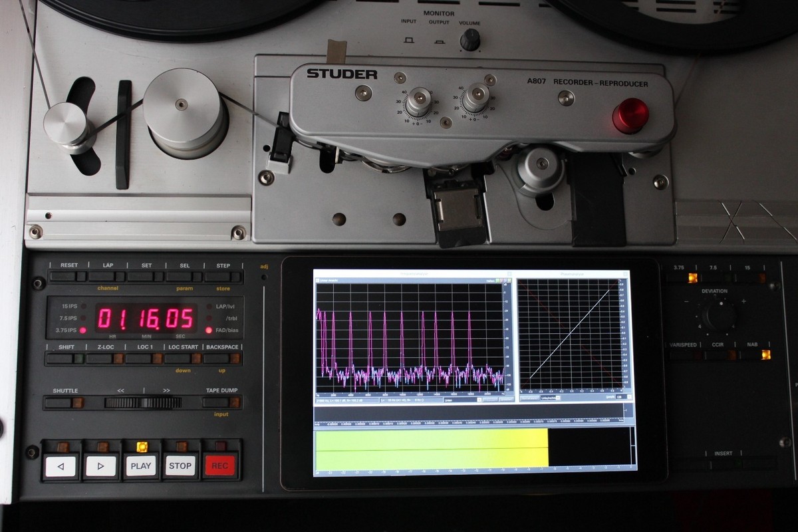Open the channel dropdown under phase plot
798x532 pixels.
pyautogui.click(x=551, y=397)
